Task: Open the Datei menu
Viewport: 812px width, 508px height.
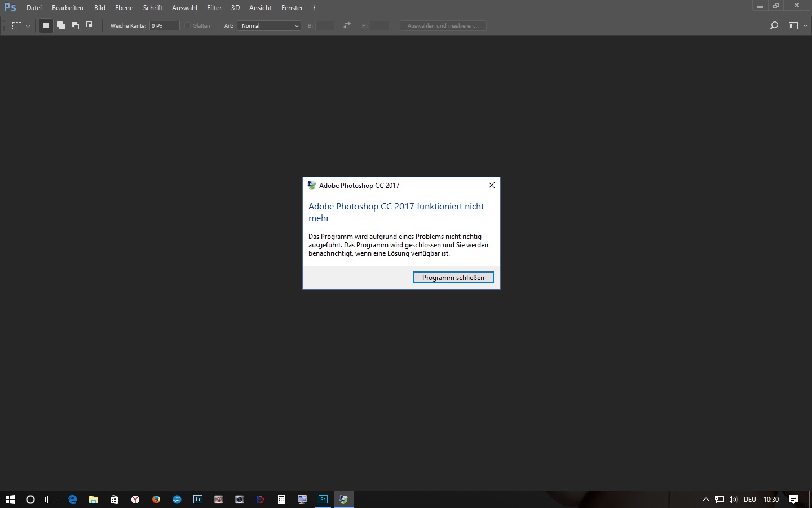Action: 34,8
